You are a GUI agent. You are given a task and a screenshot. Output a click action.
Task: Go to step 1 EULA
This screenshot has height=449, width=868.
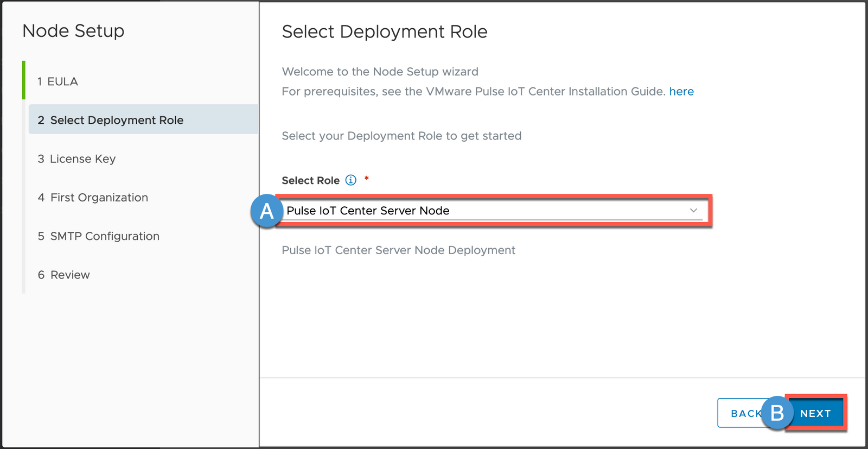click(x=58, y=81)
